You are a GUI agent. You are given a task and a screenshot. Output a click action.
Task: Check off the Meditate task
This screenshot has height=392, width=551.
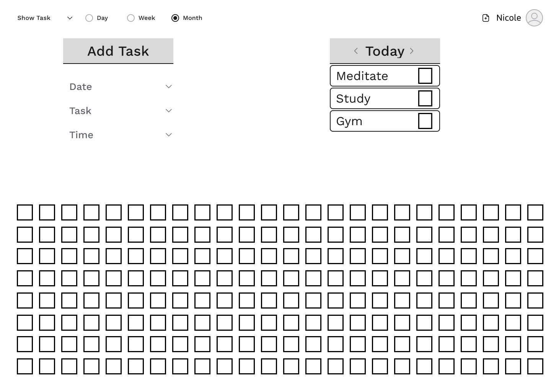(x=425, y=75)
